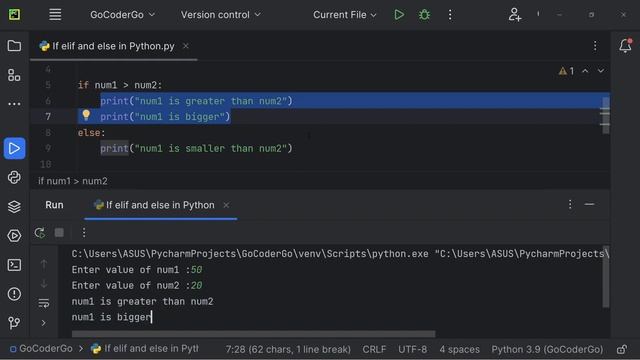The width and height of the screenshot is (640, 360).
Task: Change Python 3.9 interpreter
Action: coord(547,349)
